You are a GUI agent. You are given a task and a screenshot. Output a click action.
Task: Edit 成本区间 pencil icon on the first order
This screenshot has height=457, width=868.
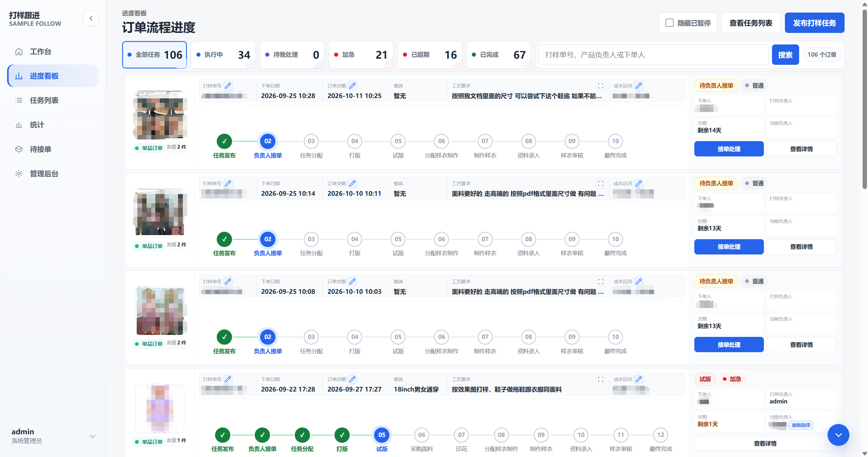tap(639, 86)
